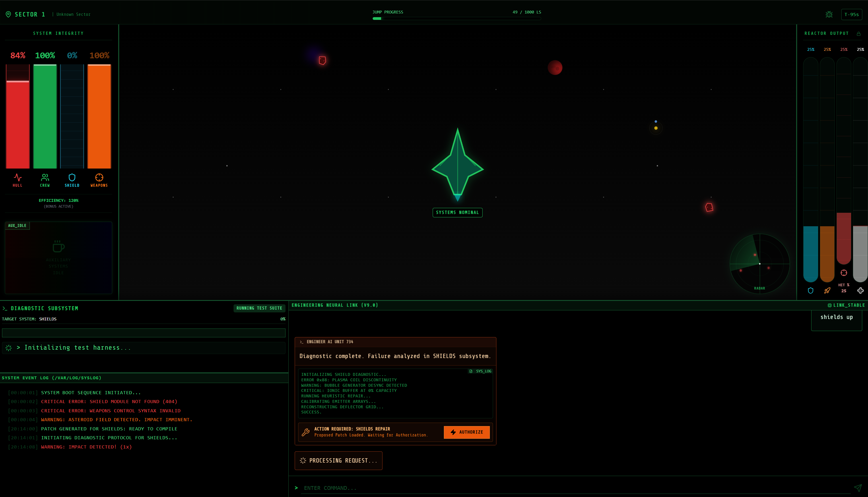The width and height of the screenshot is (868, 497).
Task: Click the debug bug icon
Action: (x=829, y=14)
